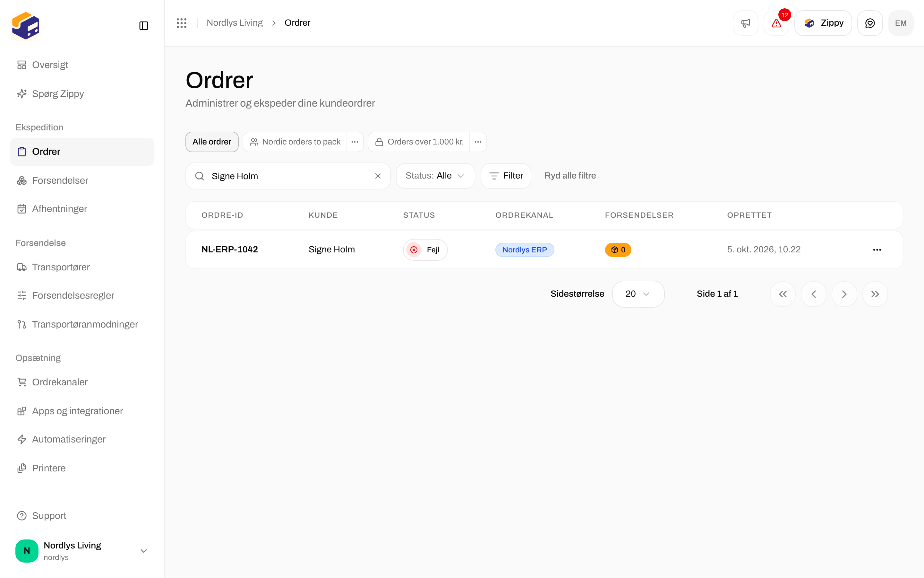
Task: Open Transportøranmodninger page
Action: coord(82,324)
